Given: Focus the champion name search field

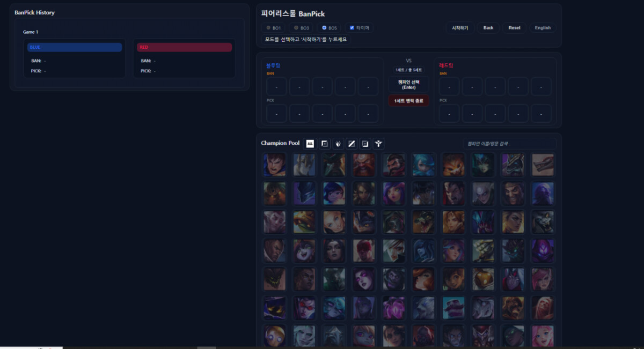Looking at the screenshot, I should pos(509,144).
